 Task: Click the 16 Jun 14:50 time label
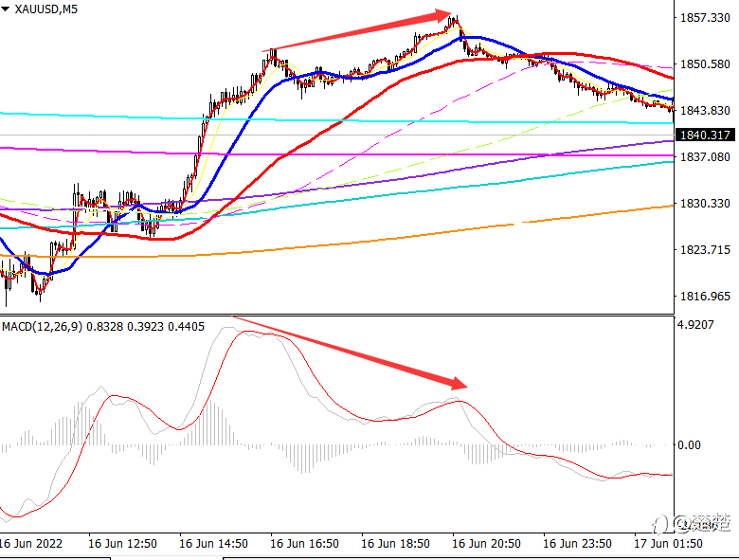click(213, 545)
